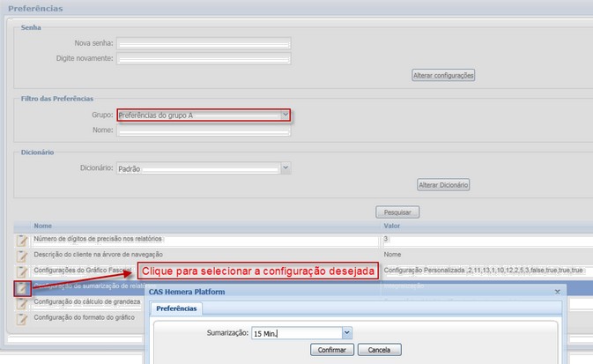
Task: Focus the Nova senha field
Action: tap(204, 42)
